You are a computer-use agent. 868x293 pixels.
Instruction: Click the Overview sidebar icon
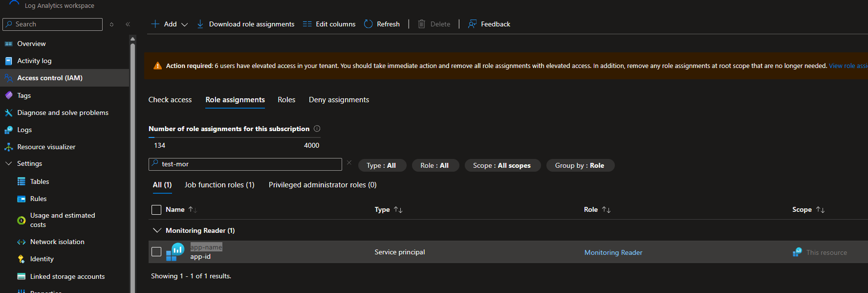(8, 44)
